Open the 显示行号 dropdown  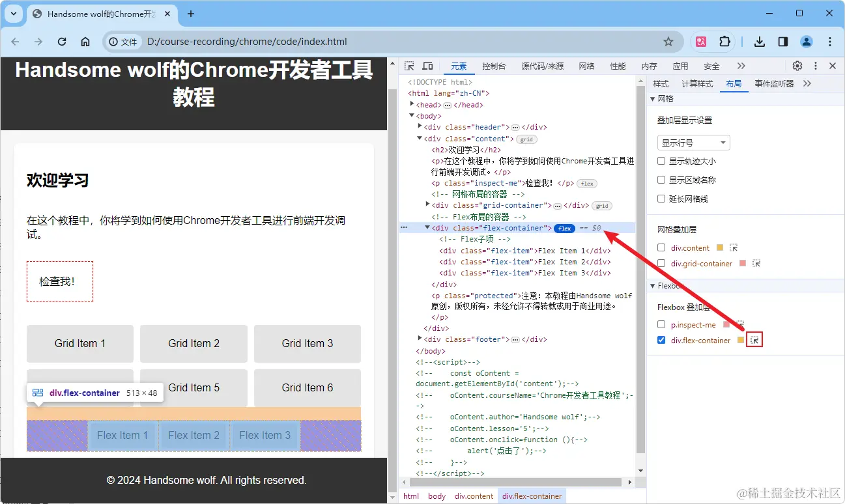pyautogui.click(x=694, y=143)
